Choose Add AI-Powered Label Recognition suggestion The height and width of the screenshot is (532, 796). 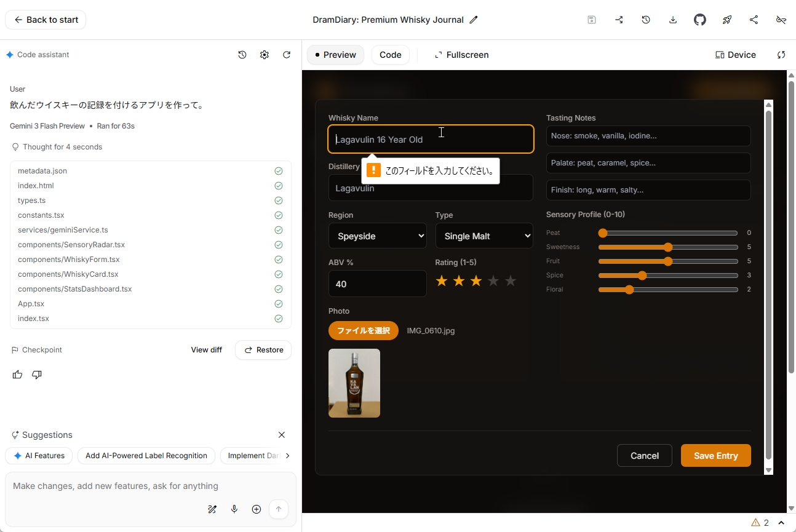pyautogui.click(x=146, y=456)
